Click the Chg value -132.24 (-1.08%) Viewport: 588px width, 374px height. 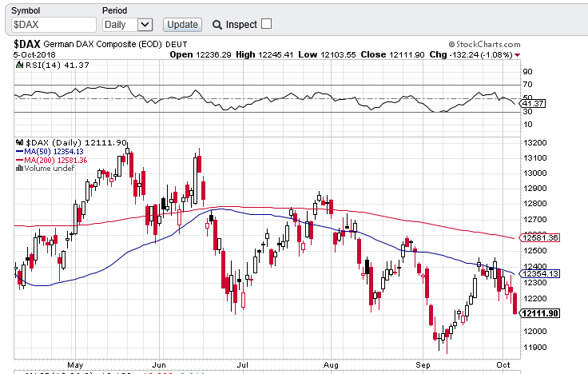tap(481, 55)
